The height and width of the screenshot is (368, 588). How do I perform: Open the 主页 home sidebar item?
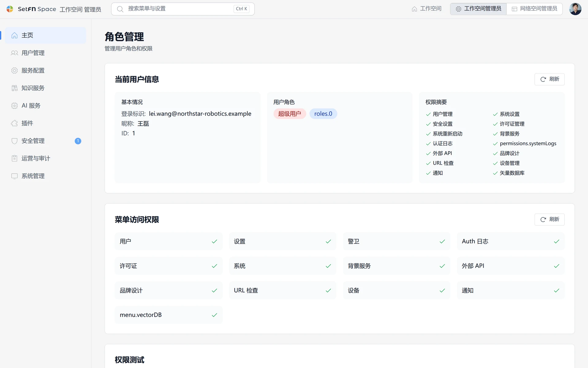(45, 35)
